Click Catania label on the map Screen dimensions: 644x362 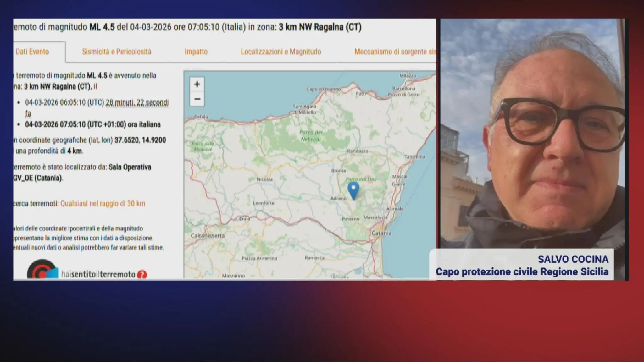[x=381, y=233]
